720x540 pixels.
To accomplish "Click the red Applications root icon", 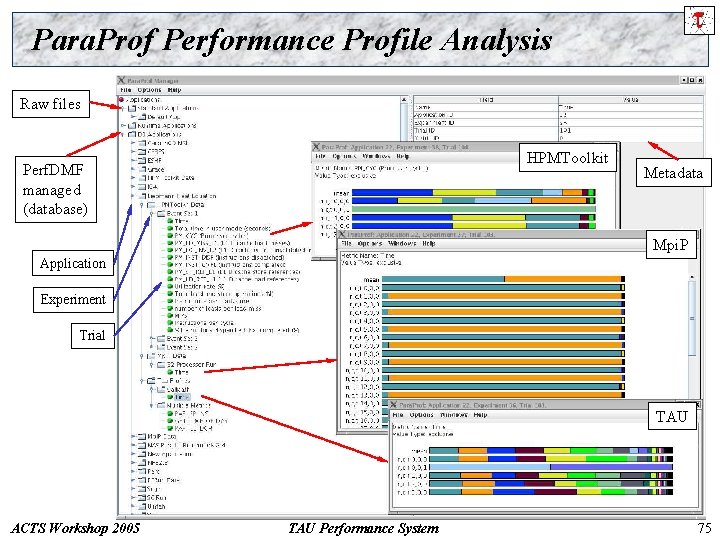I will 122,100.
